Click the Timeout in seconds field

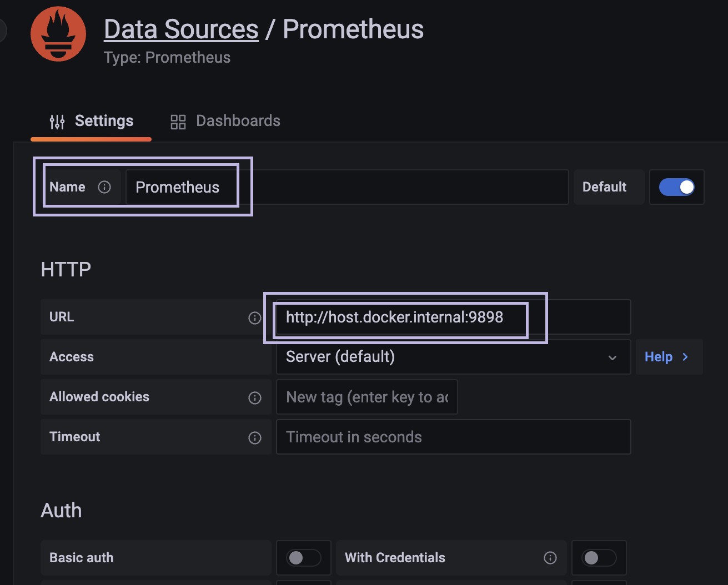click(453, 437)
